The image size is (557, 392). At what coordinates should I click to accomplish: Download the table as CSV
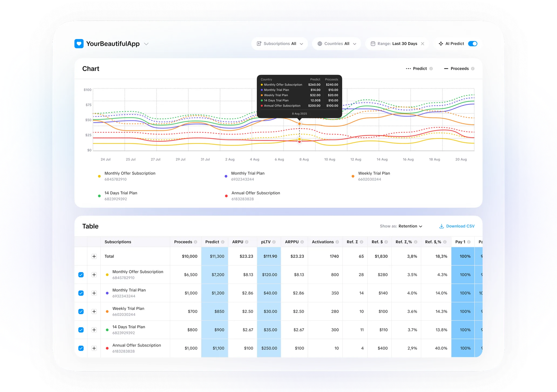pyautogui.click(x=457, y=226)
